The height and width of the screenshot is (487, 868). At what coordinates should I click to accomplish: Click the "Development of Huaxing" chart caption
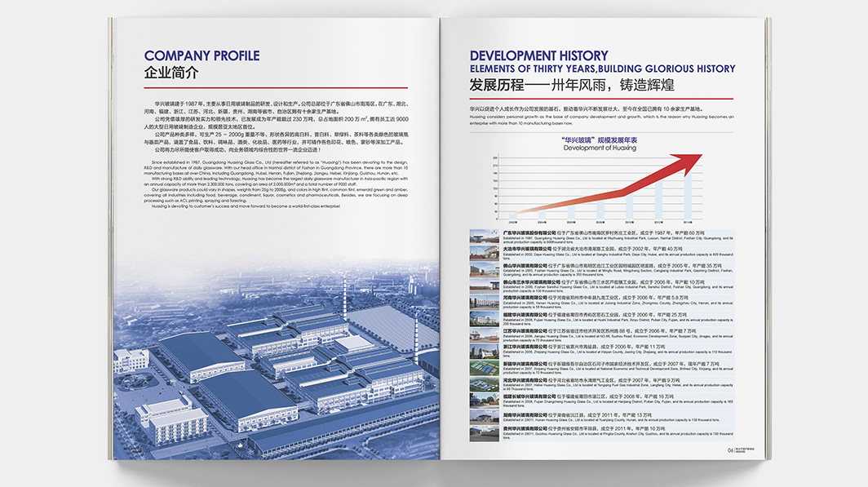pyautogui.click(x=600, y=148)
